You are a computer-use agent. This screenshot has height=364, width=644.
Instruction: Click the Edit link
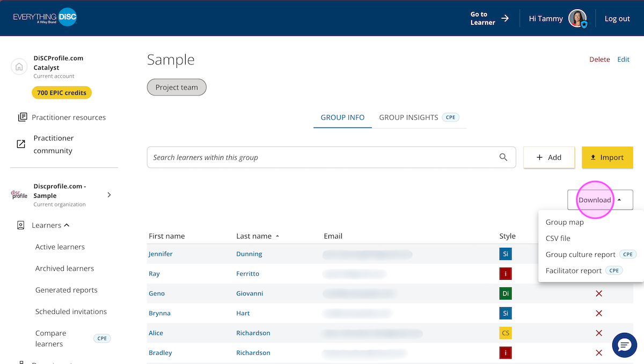click(x=623, y=60)
